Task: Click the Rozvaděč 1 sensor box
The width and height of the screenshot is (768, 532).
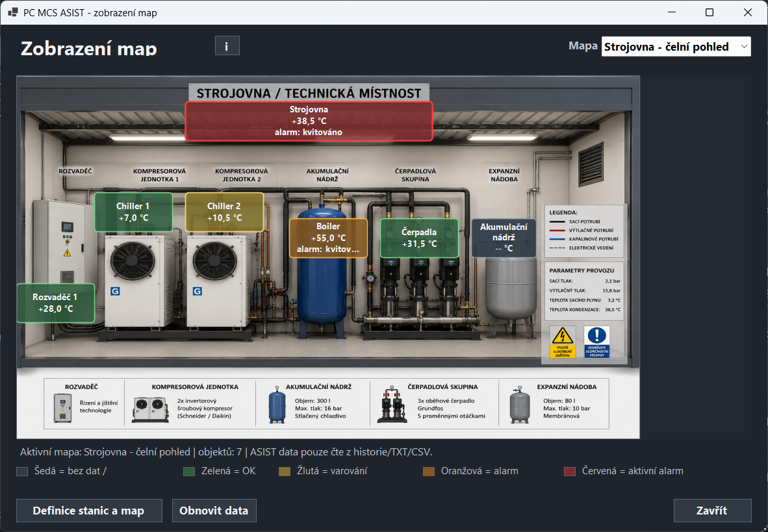Action: [55, 303]
